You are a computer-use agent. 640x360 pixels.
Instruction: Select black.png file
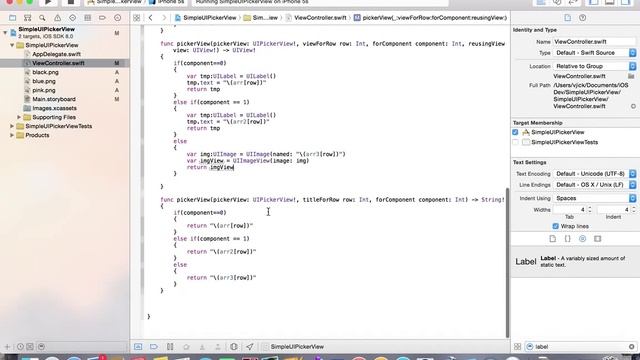coord(45,72)
